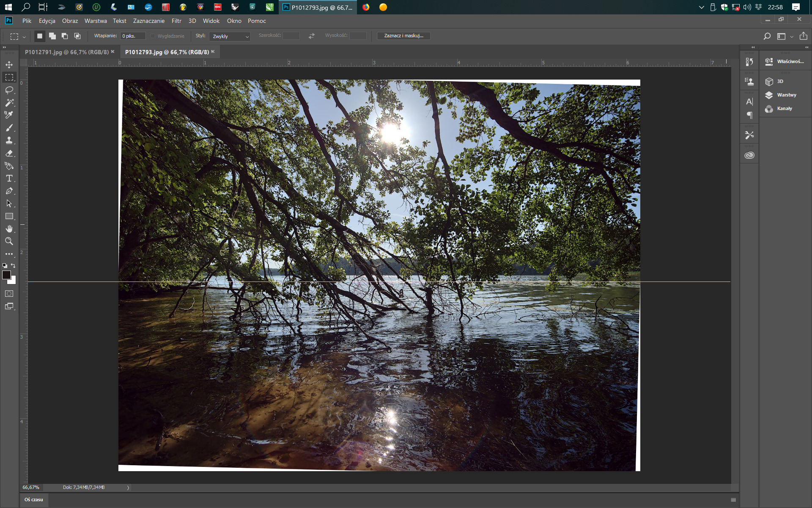Select the Horizontal Type tool

tap(9, 178)
